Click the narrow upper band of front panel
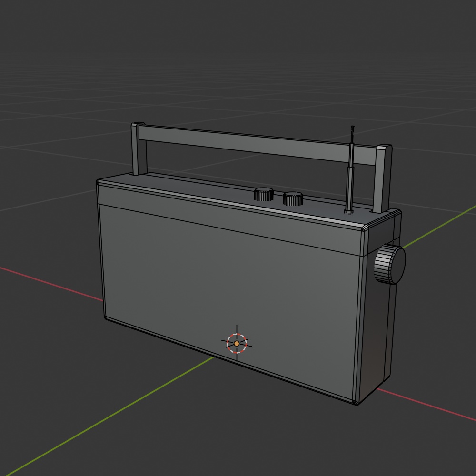This screenshot has width=476, height=476. [x=231, y=218]
